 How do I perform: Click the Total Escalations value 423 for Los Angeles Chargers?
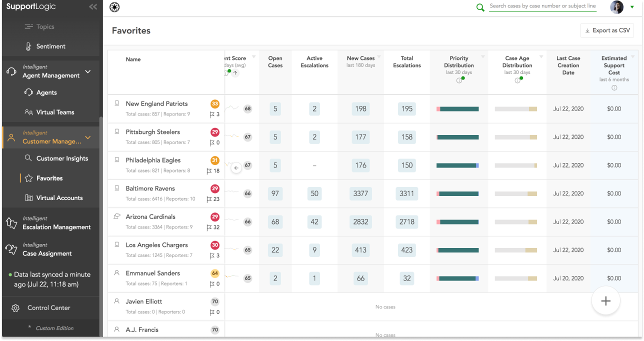(407, 250)
